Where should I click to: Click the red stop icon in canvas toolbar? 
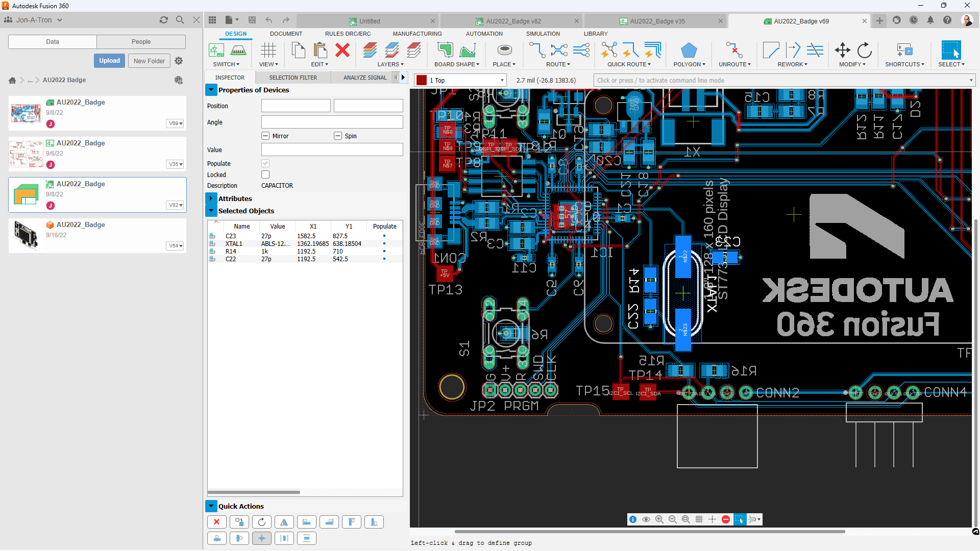[x=726, y=519]
